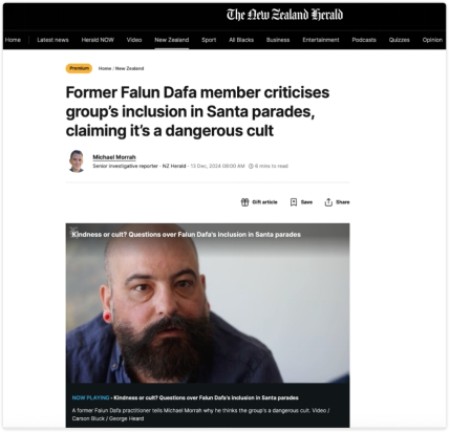Screen dimensions: 450x432
Task: Open the Quizzes page
Action: (399, 40)
